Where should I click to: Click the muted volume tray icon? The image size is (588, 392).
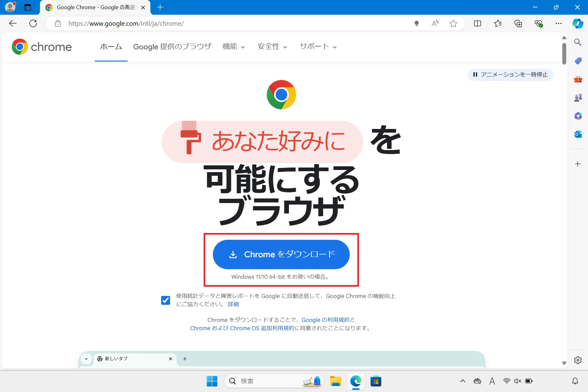pyautogui.click(x=518, y=381)
